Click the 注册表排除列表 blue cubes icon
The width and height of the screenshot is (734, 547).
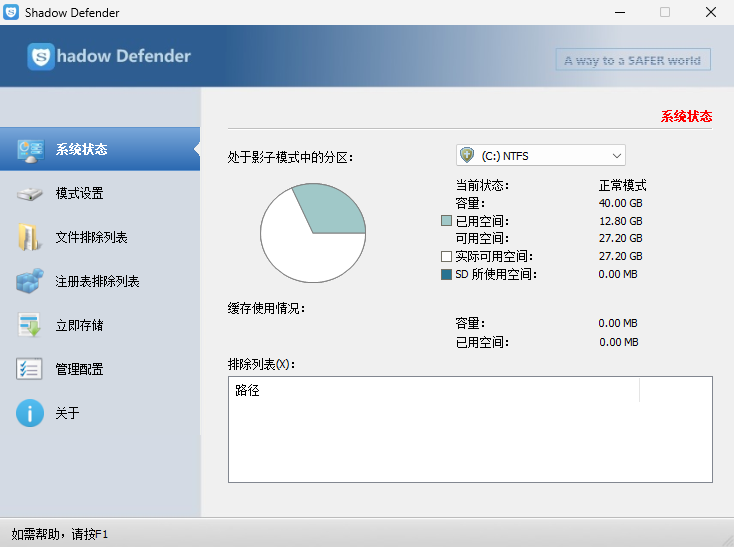tap(29, 281)
